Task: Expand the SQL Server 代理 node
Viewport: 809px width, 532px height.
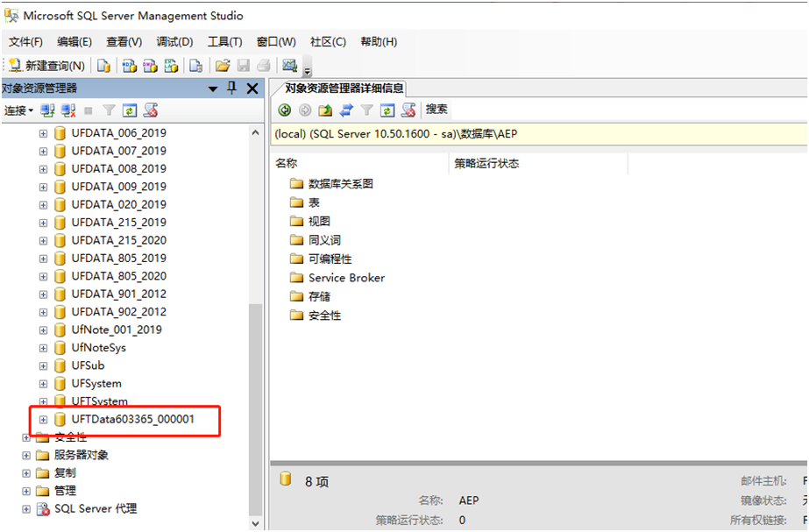Action: point(26,509)
